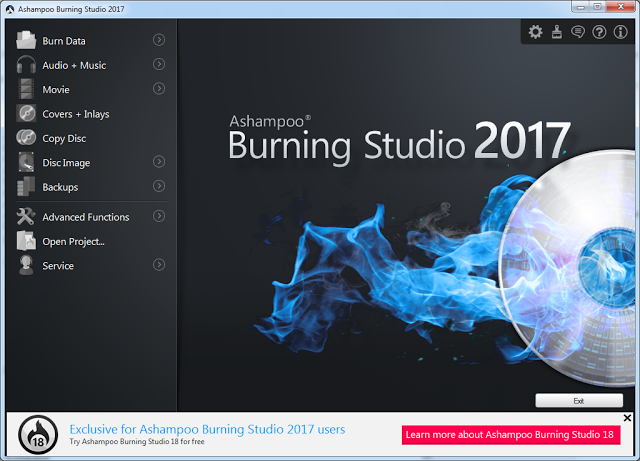The height and width of the screenshot is (461, 640).
Task: Close the promotional banner with the X
Action: (627, 418)
